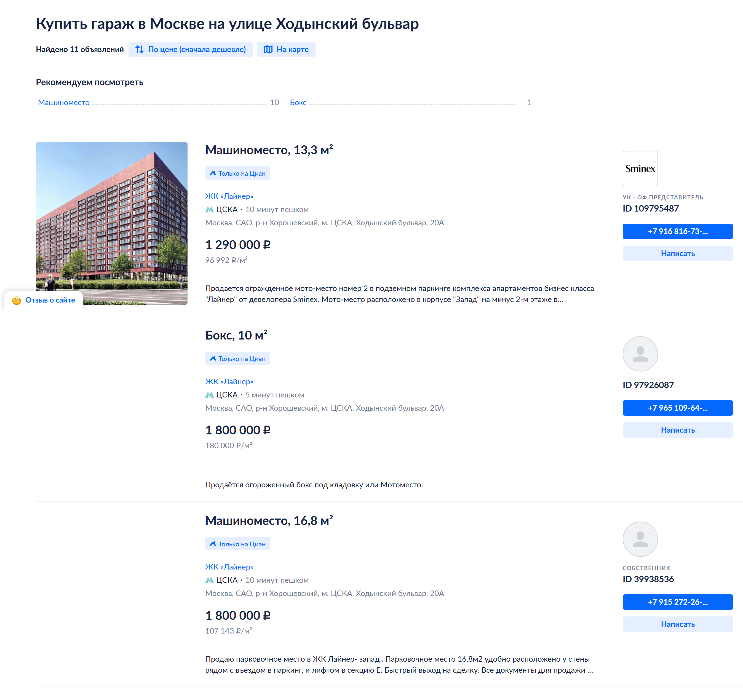743x700 pixels.
Task: Click Только на Циан badge of Бокс listing
Action: point(238,358)
